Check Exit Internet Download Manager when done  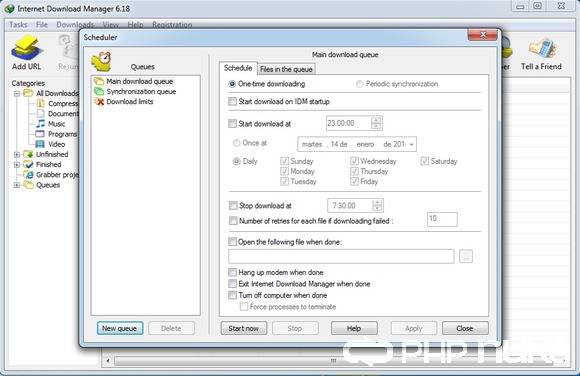[232, 284]
